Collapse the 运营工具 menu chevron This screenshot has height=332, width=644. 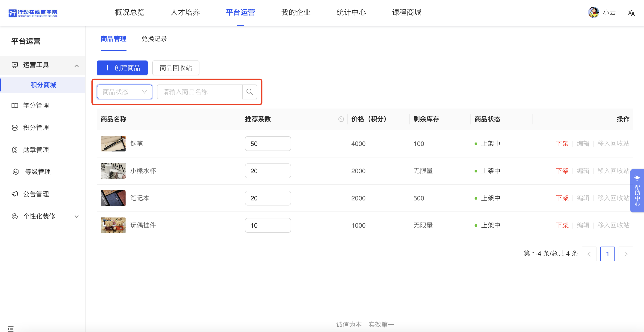click(76, 66)
